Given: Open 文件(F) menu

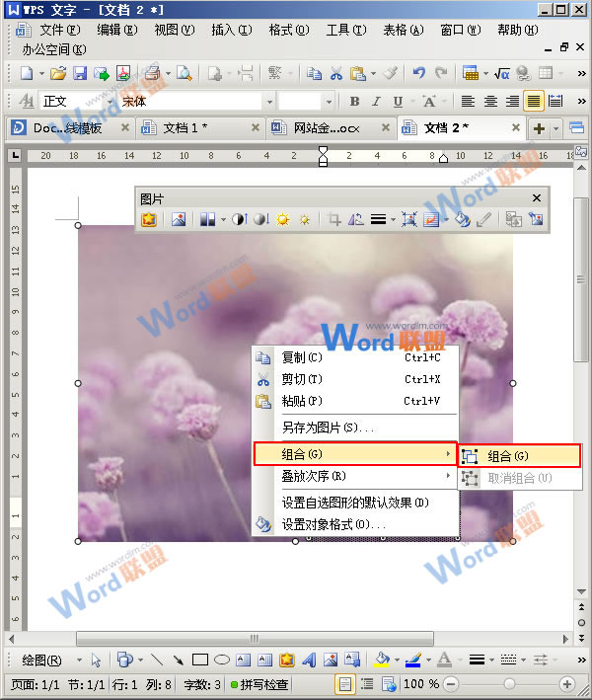Looking at the screenshot, I should coord(60,30).
